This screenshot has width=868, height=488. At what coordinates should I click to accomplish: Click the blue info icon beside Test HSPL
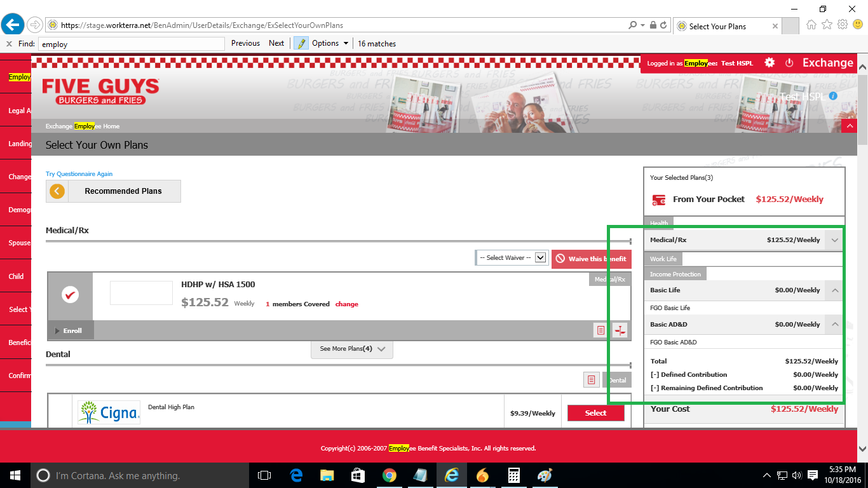click(833, 96)
